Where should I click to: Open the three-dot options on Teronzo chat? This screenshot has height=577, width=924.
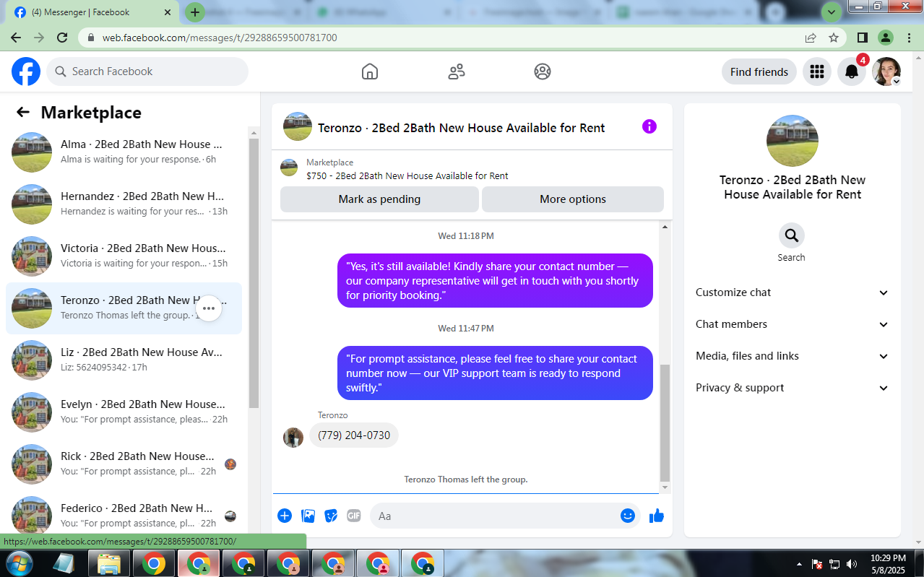coord(209,308)
